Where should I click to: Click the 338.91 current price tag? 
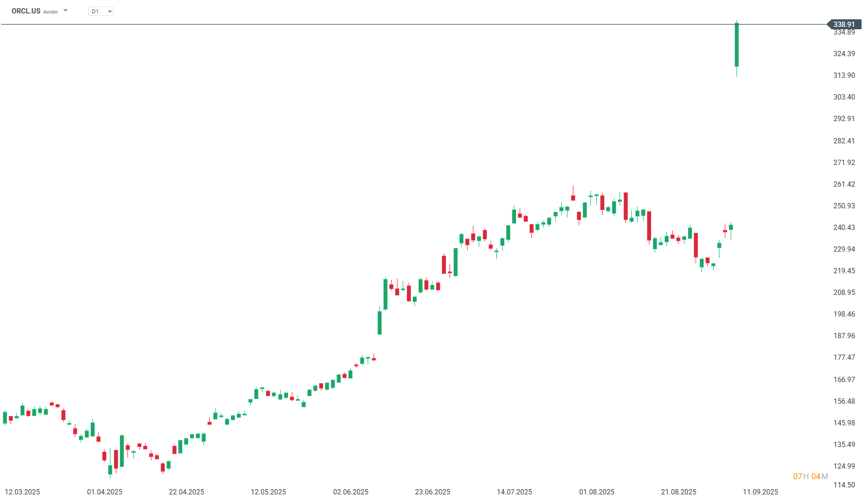click(843, 25)
